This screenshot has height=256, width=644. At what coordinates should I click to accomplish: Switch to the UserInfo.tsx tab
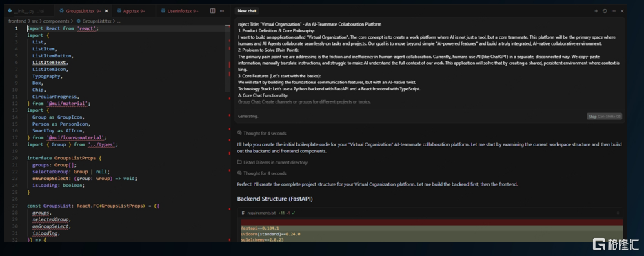coord(179,11)
